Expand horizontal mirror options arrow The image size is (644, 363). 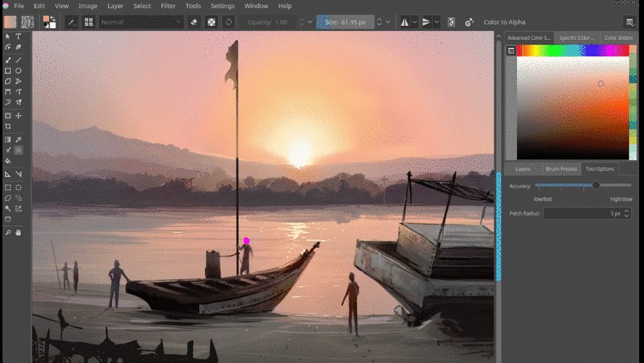[x=415, y=22]
